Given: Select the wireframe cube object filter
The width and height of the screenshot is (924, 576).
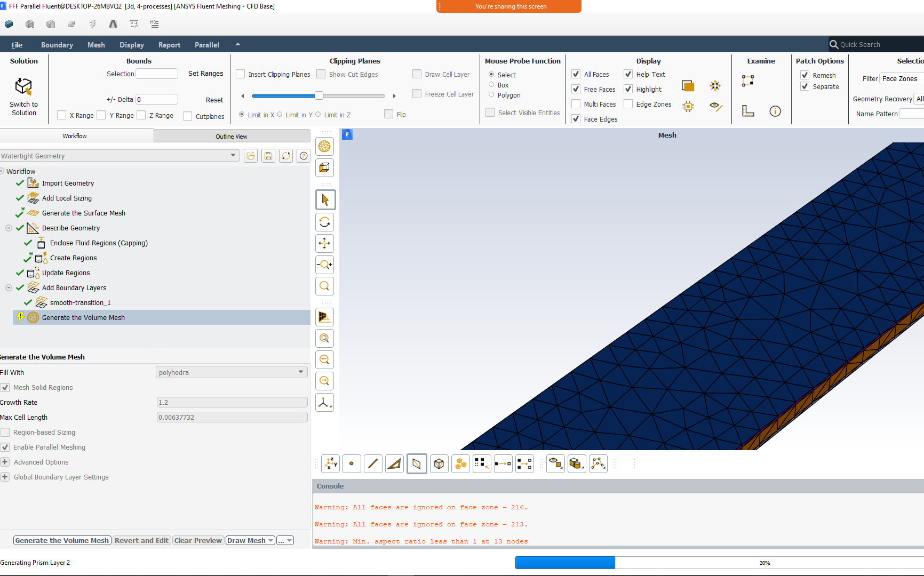Looking at the screenshot, I should click(x=439, y=463).
